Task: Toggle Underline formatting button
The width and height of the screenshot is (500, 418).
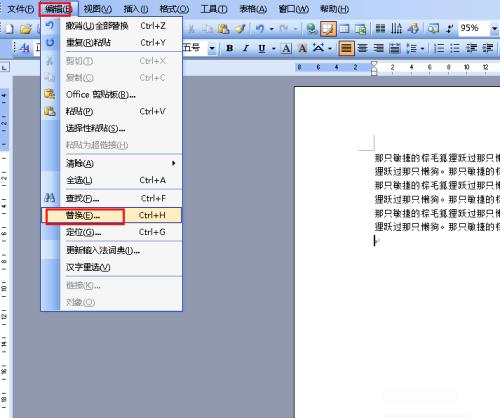Action: click(262, 49)
